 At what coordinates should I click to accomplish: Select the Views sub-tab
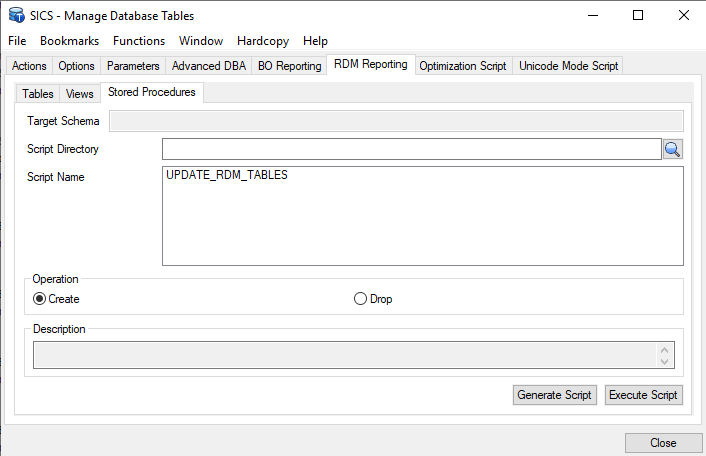click(x=80, y=93)
